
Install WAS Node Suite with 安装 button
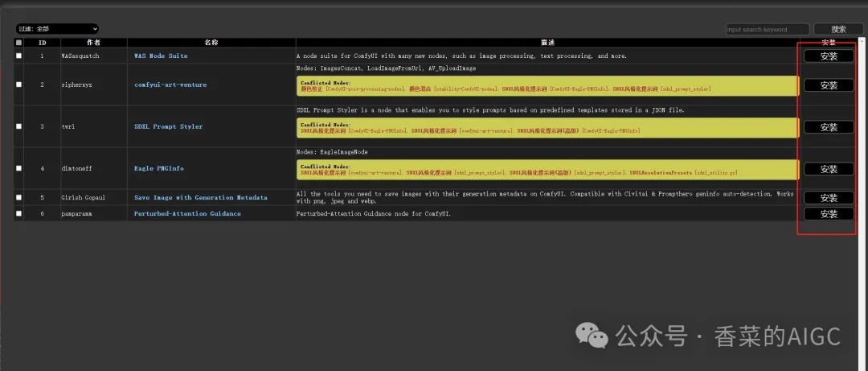tap(829, 56)
